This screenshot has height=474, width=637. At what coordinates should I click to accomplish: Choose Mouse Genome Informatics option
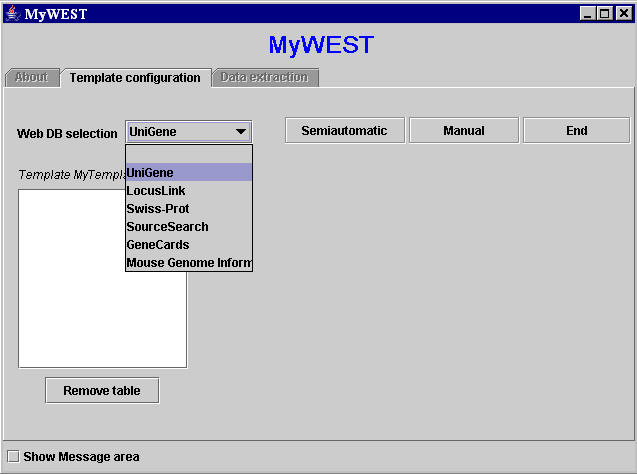coord(189,262)
